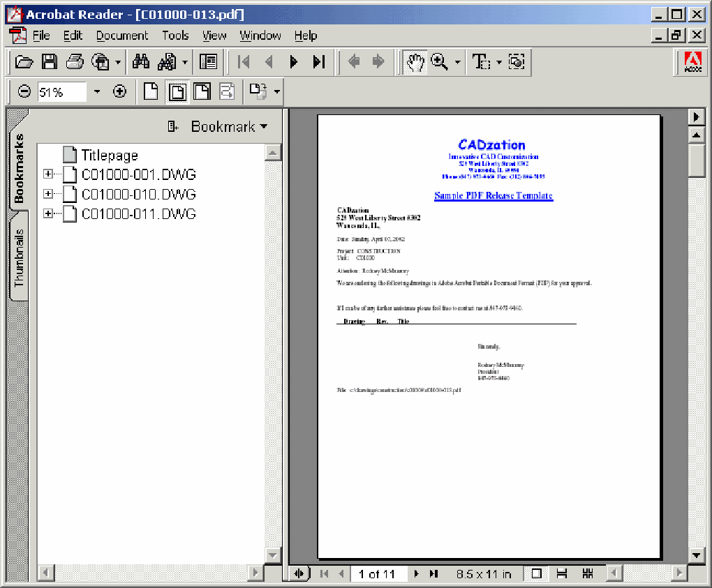Go to last page via toolbar
Viewport: 712px width, 588px height.
pos(319,61)
